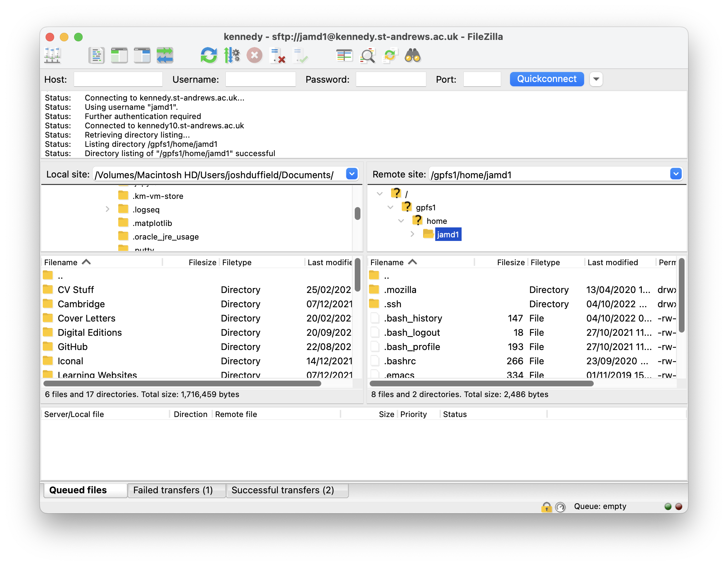Sort local files by Filetype column
The width and height of the screenshot is (728, 566).
[262, 262]
